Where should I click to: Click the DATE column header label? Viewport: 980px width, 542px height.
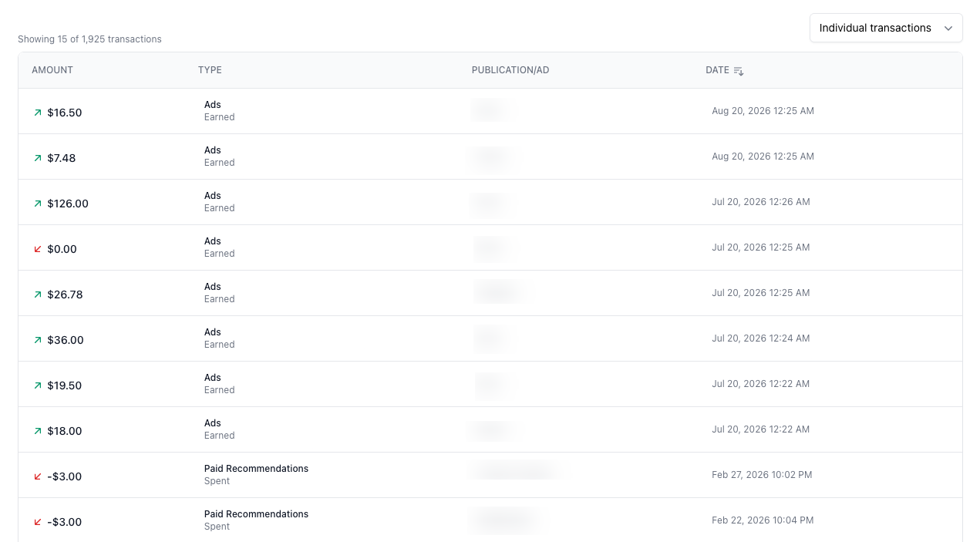point(717,70)
